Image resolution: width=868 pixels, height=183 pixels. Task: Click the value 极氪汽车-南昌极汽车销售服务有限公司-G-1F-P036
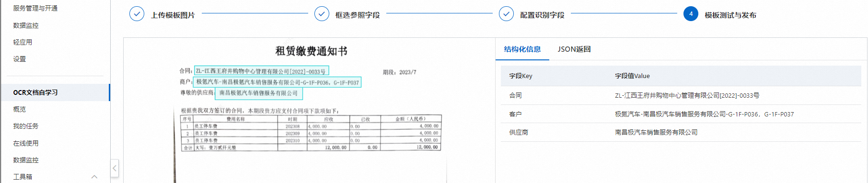click(704, 114)
